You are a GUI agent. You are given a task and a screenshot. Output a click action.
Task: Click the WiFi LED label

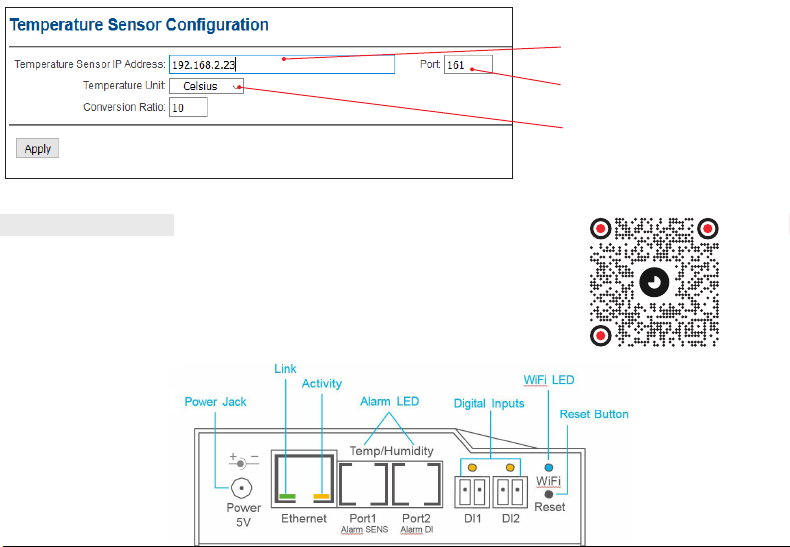549,380
